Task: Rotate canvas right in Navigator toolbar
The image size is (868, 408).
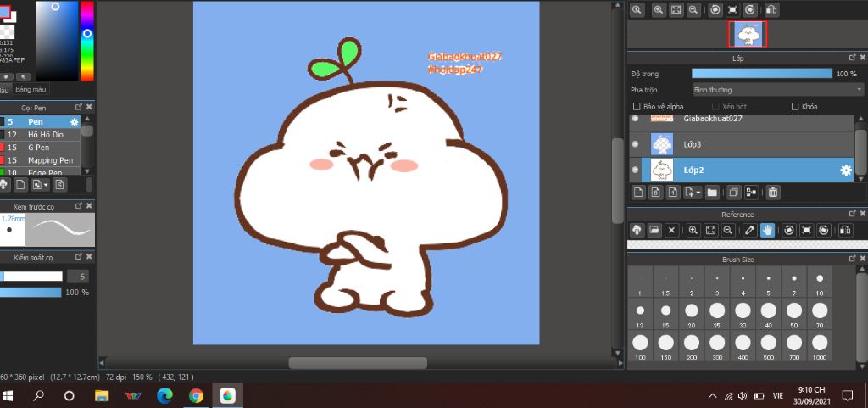Action: 750,9
